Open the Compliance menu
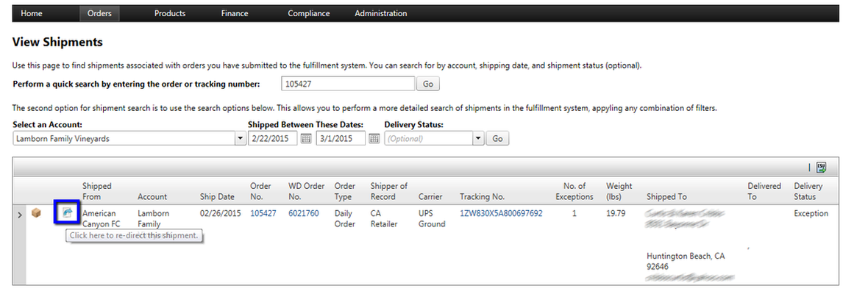 point(309,13)
